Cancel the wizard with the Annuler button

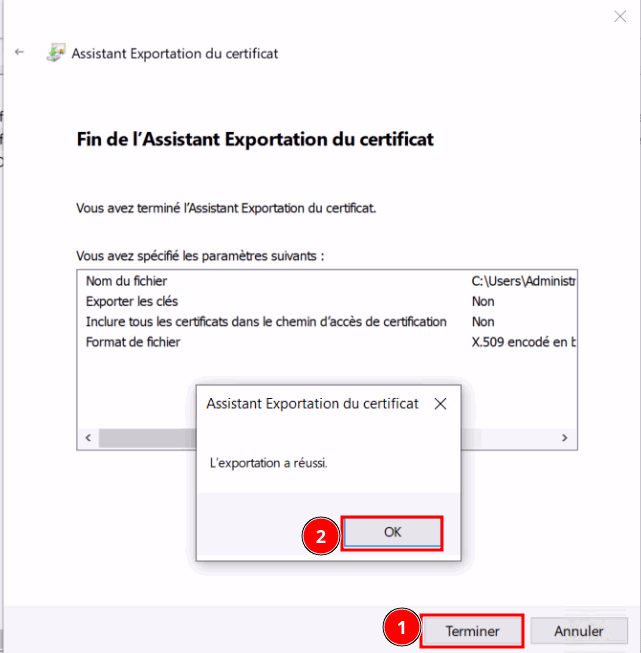(x=579, y=631)
